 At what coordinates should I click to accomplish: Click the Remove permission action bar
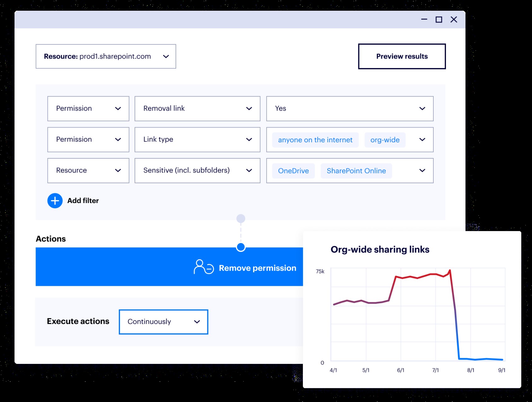coord(169,267)
